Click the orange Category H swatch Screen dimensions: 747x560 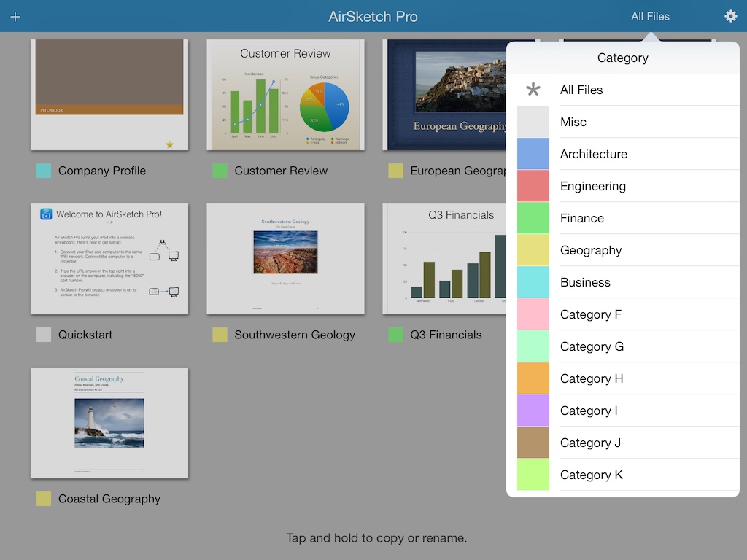click(533, 378)
